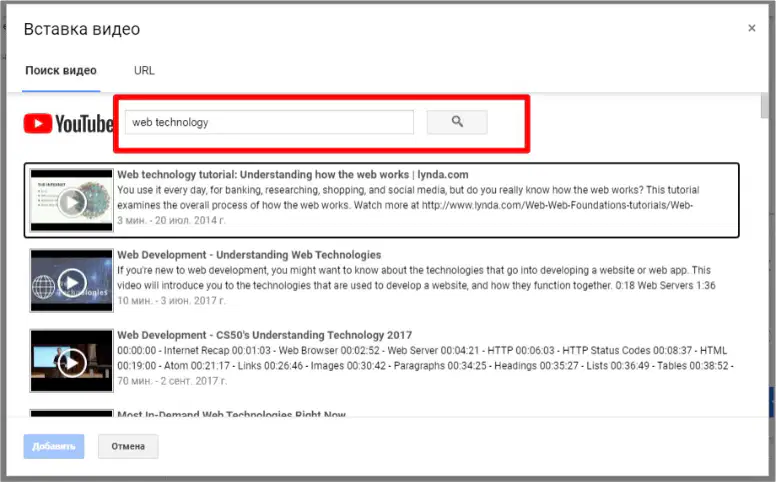776x482 pixels.
Task: Click the magnifier search button
Action: [x=457, y=122]
